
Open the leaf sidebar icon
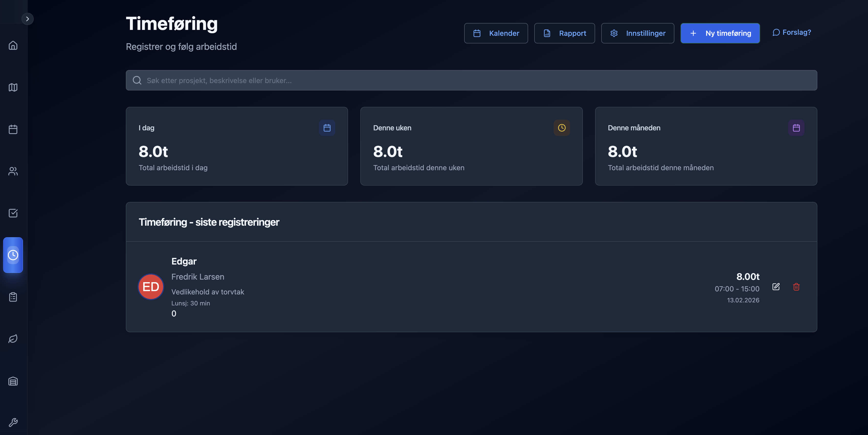click(x=13, y=339)
